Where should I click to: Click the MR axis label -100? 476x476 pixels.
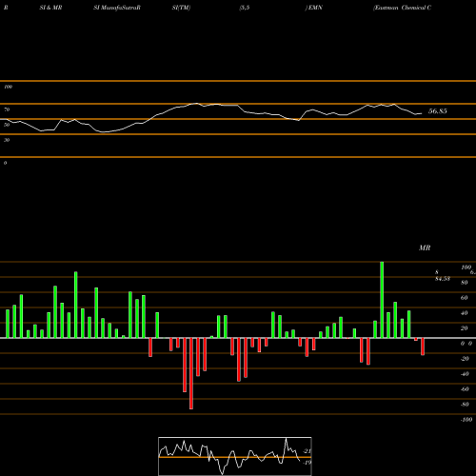[x=466, y=420]
